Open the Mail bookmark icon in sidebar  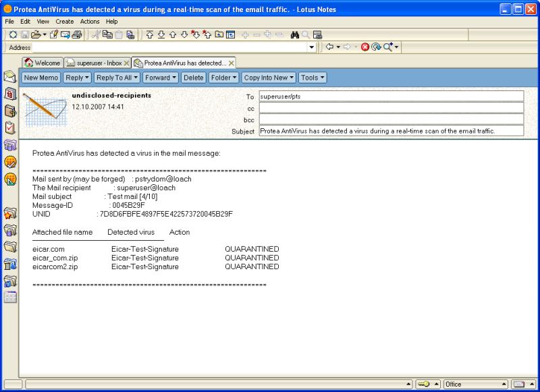[x=10, y=76]
